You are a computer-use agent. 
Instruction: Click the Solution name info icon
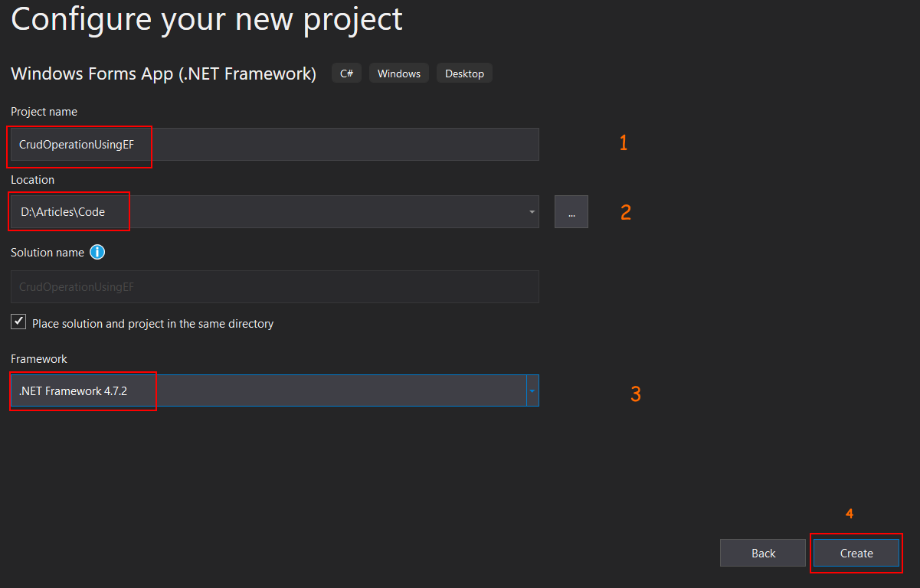click(97, 252)
